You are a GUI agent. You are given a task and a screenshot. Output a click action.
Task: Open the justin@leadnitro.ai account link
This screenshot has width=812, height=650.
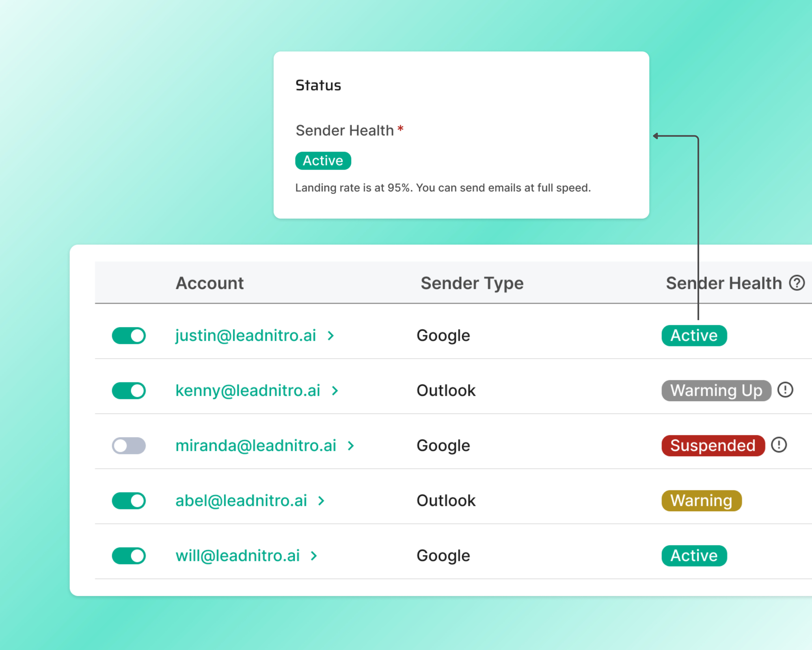tap(246, 336)
